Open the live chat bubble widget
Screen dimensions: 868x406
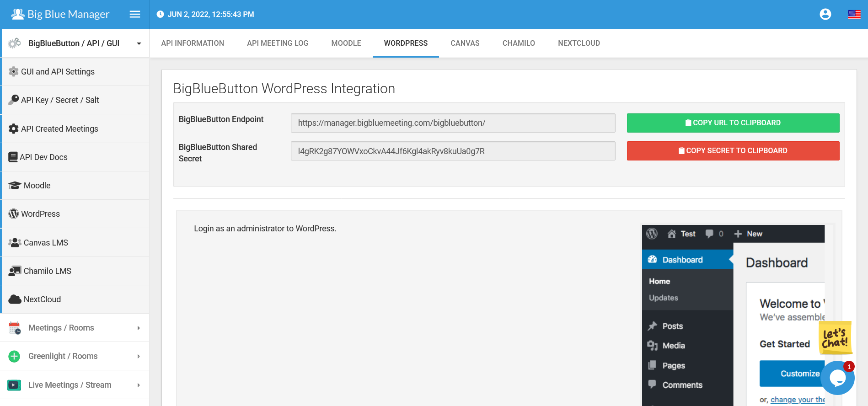837,378
